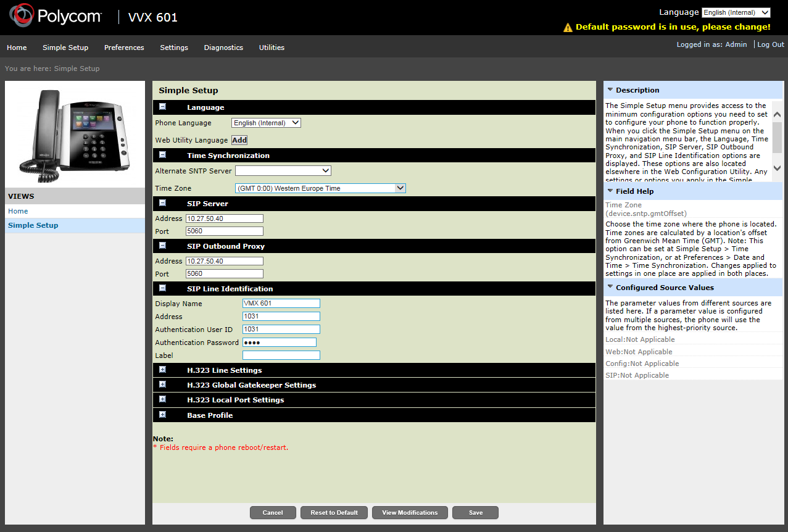Collapse the Time Synchronization section icon

(162, 155)
